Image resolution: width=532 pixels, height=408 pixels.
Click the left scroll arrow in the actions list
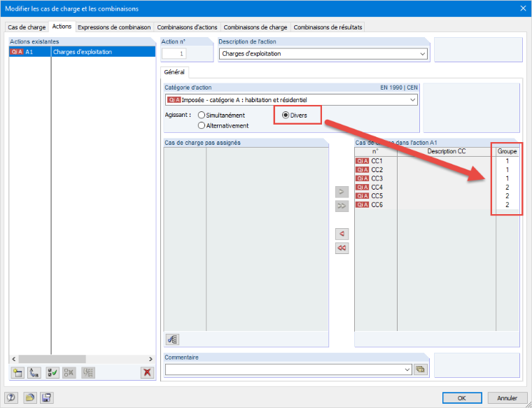(13, 359)
